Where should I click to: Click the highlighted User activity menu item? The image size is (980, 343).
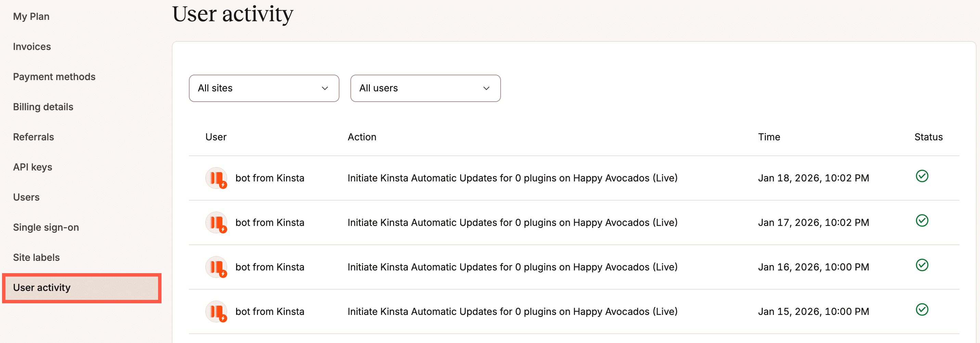pos(81,288)
